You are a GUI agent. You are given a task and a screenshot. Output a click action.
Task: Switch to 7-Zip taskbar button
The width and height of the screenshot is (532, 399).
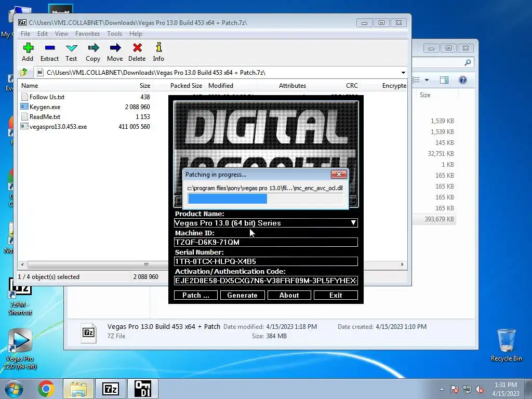coord(111,389)
